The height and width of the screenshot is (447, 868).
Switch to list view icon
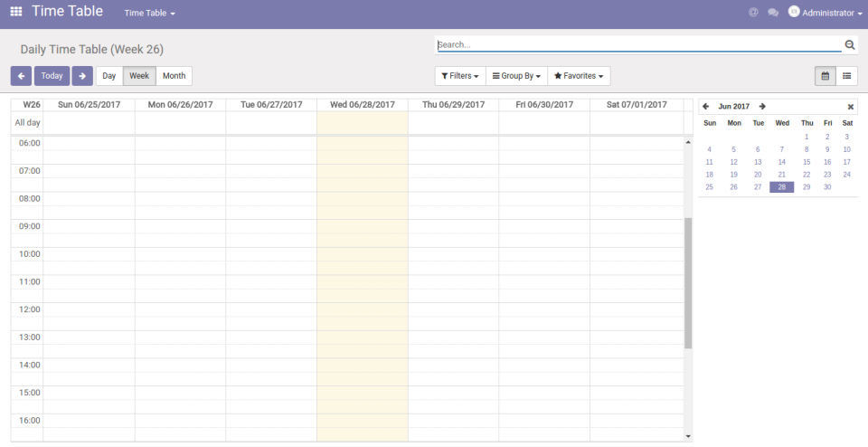[x=847, y=76]
